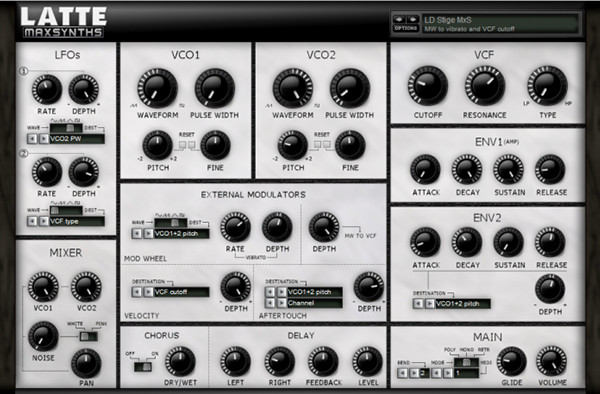The width and height of the screenshot is (600, 394).
Task: Increase the Bend range arrow
Action: tap(414, 373)
